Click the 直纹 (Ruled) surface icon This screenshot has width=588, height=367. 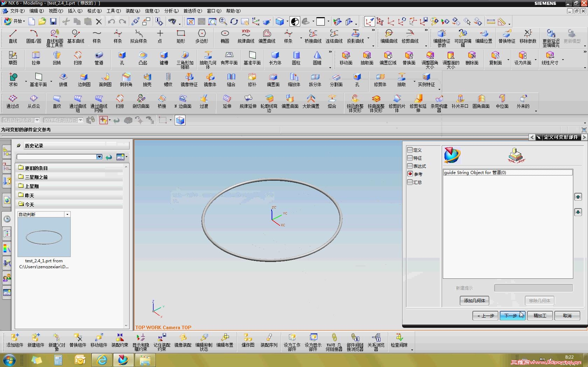[x=57, y=102]
